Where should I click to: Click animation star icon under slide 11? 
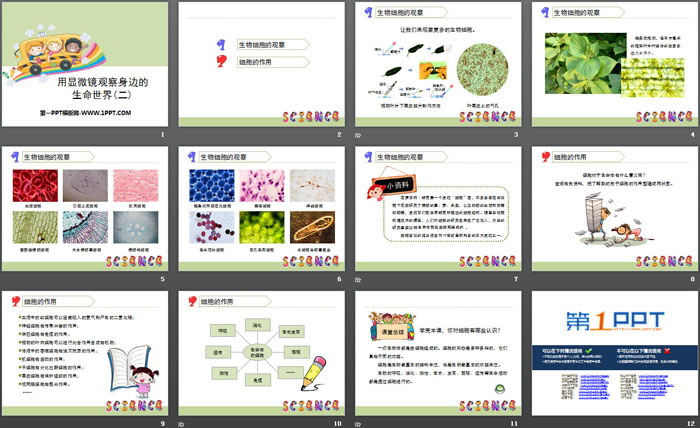point(358,424)
